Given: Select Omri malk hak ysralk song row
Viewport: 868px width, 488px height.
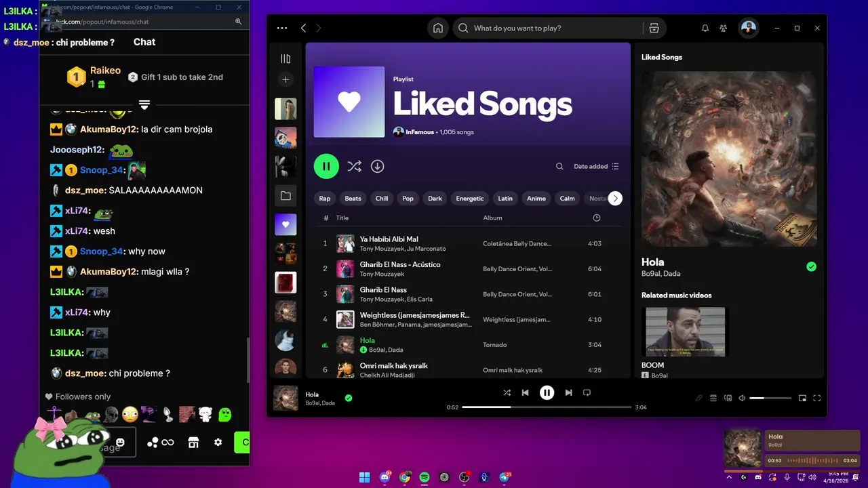Looking at the screenshot, I should 468,369.
